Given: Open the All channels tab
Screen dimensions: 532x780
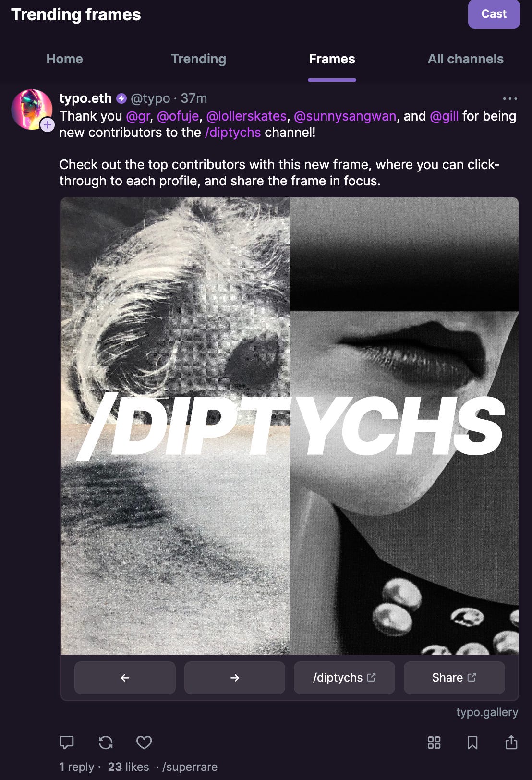Looking at the screenshot, I should (466, 59).
